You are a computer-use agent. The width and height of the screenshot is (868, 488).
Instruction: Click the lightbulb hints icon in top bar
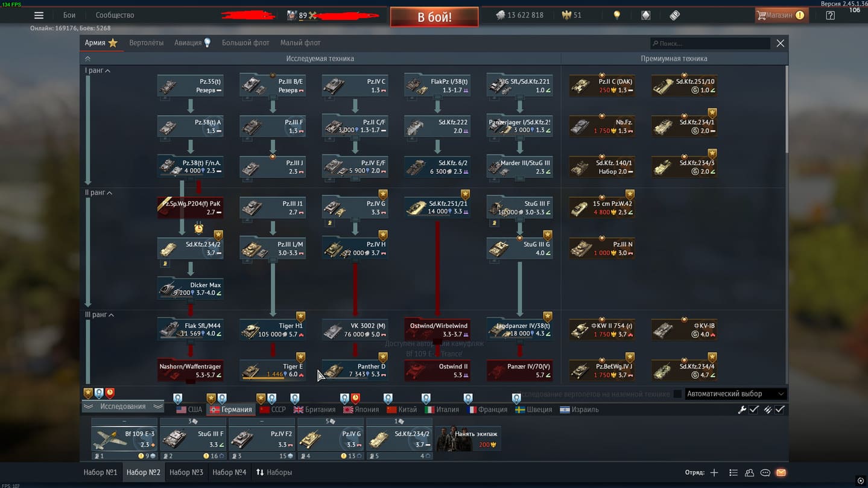tap(616, 16)
